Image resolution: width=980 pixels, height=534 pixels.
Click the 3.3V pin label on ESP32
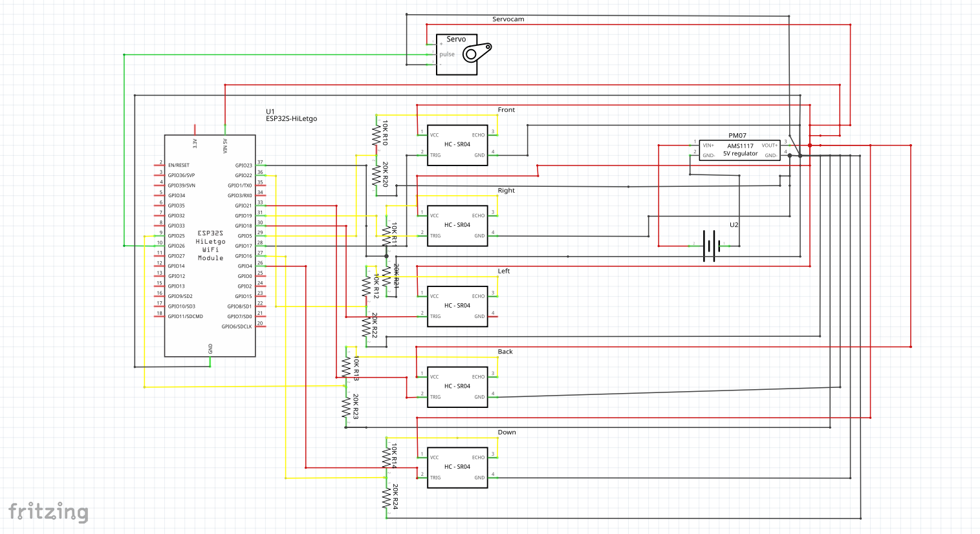click(x=195, y=143)
